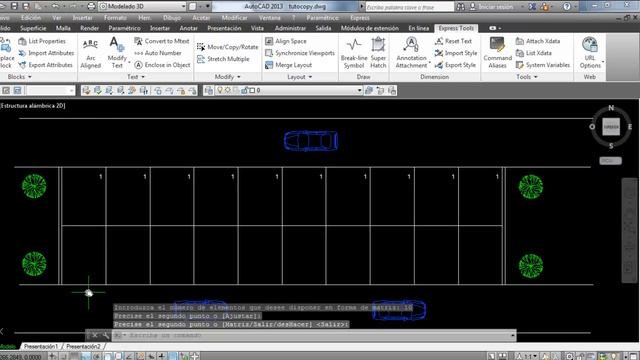
Task: Expand the Tools panel dropdown
Action: click(x=527, y=77)
